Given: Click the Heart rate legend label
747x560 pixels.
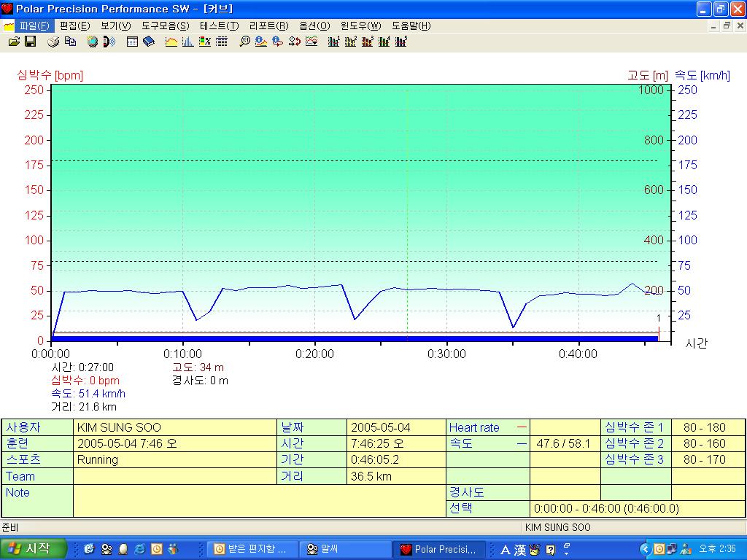Looking at the screenshot, I should (x=474, y=427).
